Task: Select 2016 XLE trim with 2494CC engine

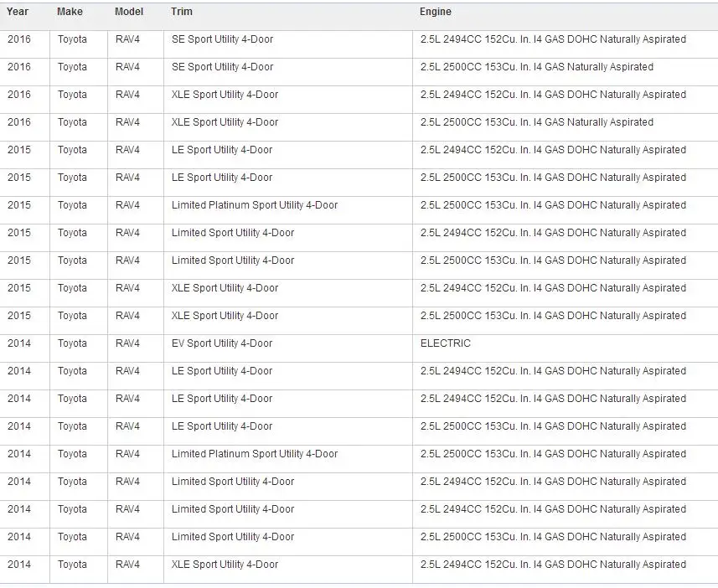Action: tap(225, 95)
